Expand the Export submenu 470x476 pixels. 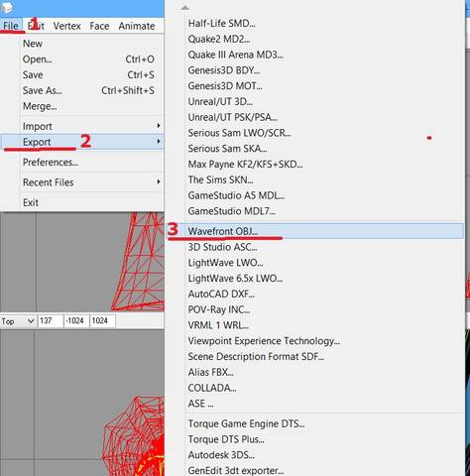click(x=82, y=142)
